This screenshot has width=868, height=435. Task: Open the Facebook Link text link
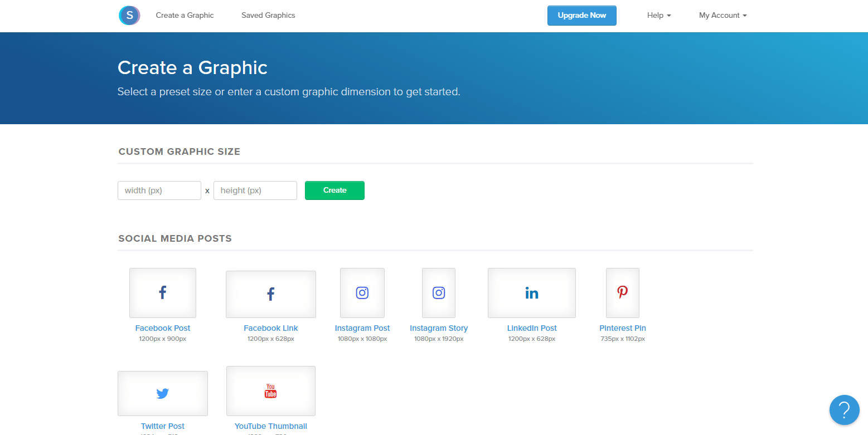coord(271,328)
